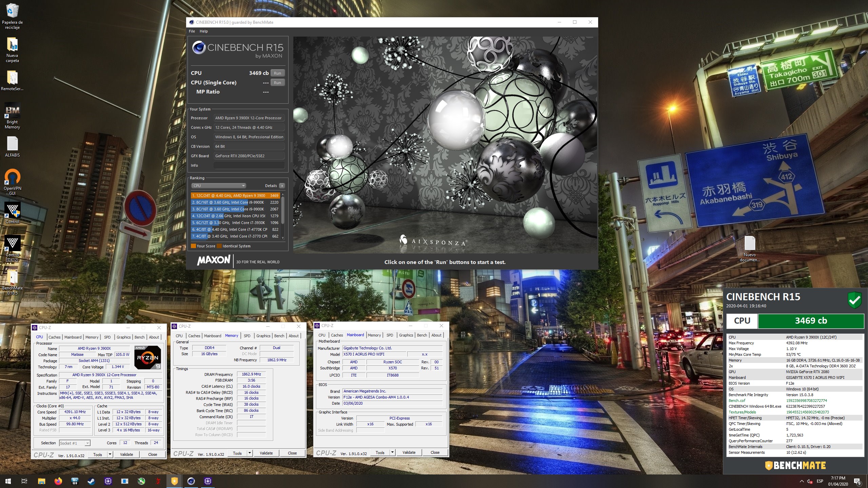The height and width of the screenshot is (488, 868).
Task: Launch Firefox from the taskbar
Action: coord(58,481)
